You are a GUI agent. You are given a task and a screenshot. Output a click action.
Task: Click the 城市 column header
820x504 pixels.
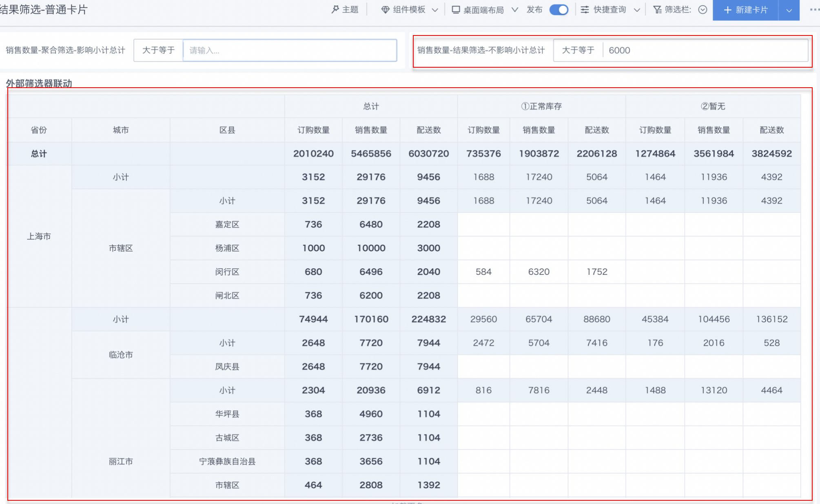(121, 130)
